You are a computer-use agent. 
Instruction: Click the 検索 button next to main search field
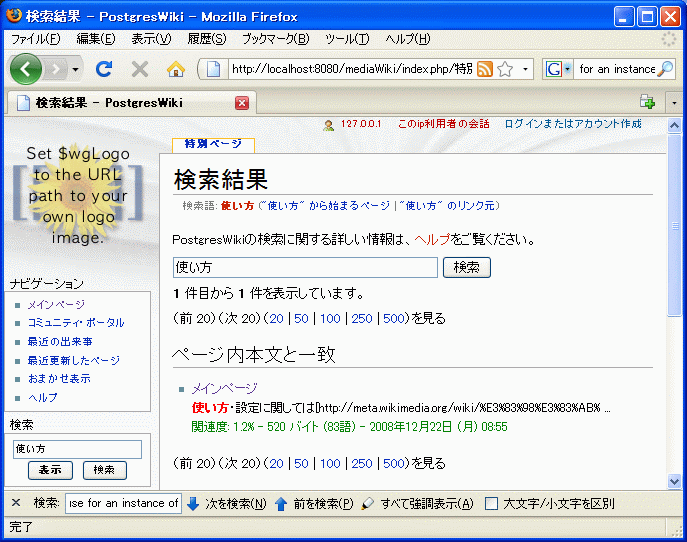pos(467,267)
